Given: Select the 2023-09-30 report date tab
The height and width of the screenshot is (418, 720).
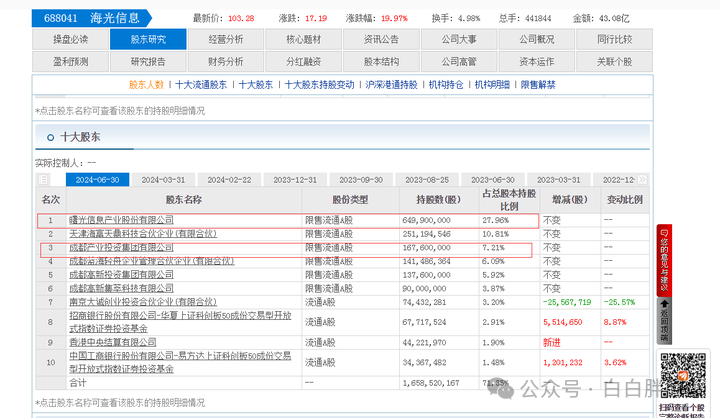Looking at the screenshot, I should 361,180.
